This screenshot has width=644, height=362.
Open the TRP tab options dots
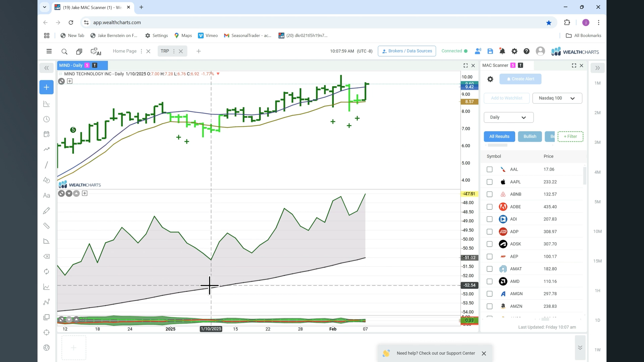pos(174,51)
